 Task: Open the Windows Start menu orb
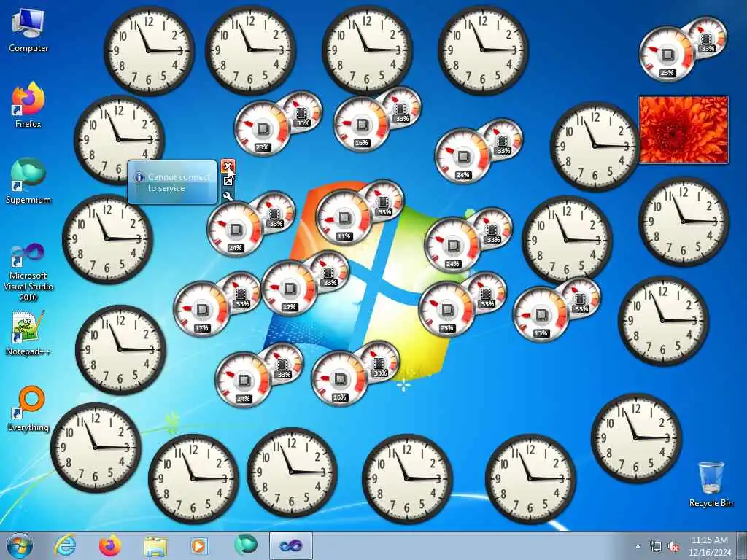click(x=20, y=545)
